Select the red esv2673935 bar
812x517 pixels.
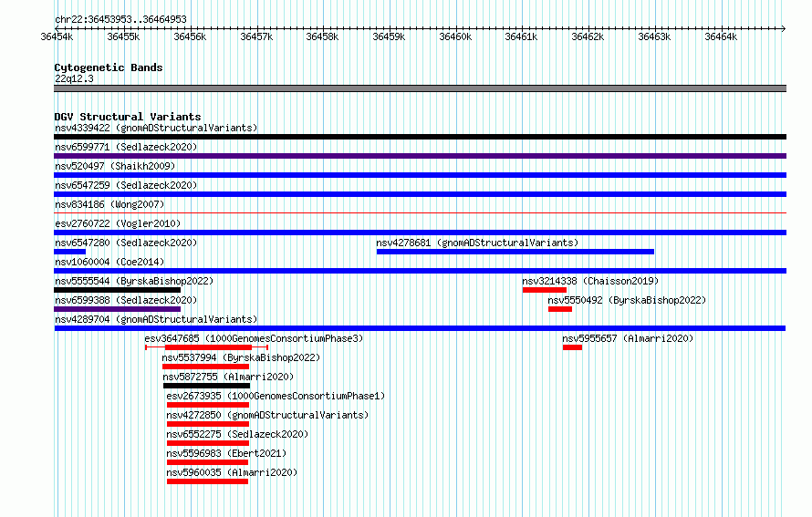pos(208,405)
